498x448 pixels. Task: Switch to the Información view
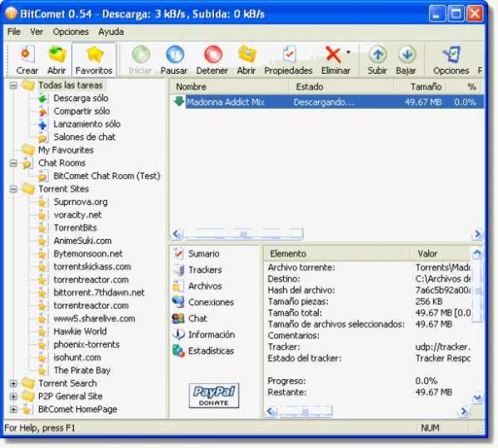(204, 335)
